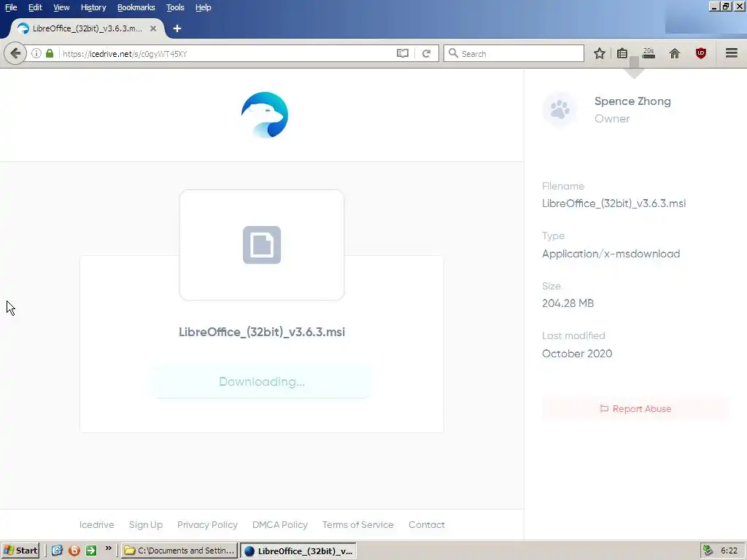Click the filename heading LibreOffice_(32bit)_v3.6.3.msi under preview
This screenshot has height=560, width=747.
[x=262, y=332]
